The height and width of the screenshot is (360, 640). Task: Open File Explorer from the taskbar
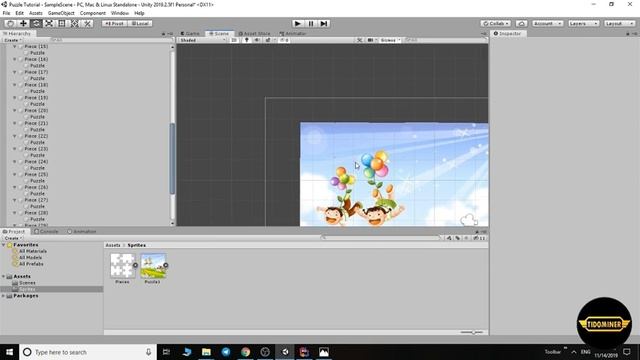point(206,352)
